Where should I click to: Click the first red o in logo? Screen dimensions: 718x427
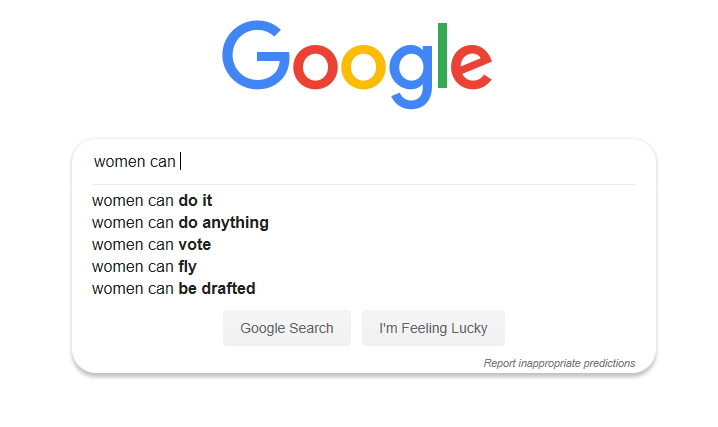pyautogui.click(x=315, y=67)
